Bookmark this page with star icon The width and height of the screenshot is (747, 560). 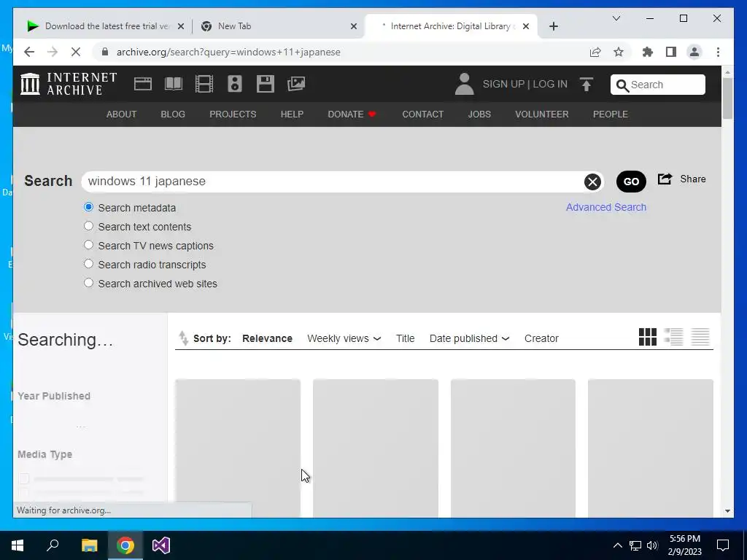pos(619,52)
